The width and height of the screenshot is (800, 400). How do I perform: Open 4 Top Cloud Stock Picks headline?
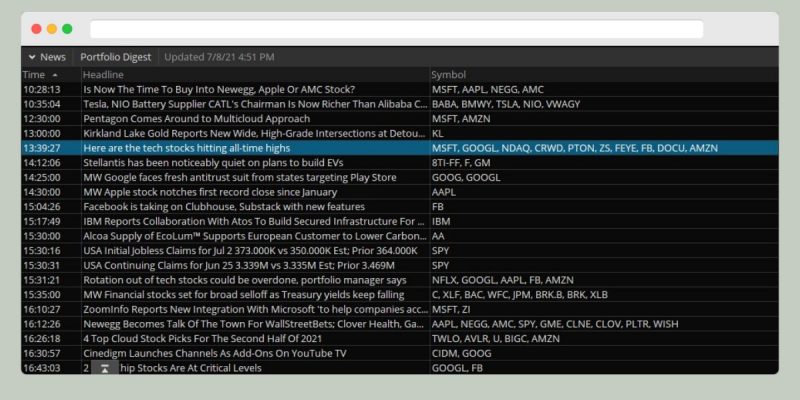[x=203, y=339]
